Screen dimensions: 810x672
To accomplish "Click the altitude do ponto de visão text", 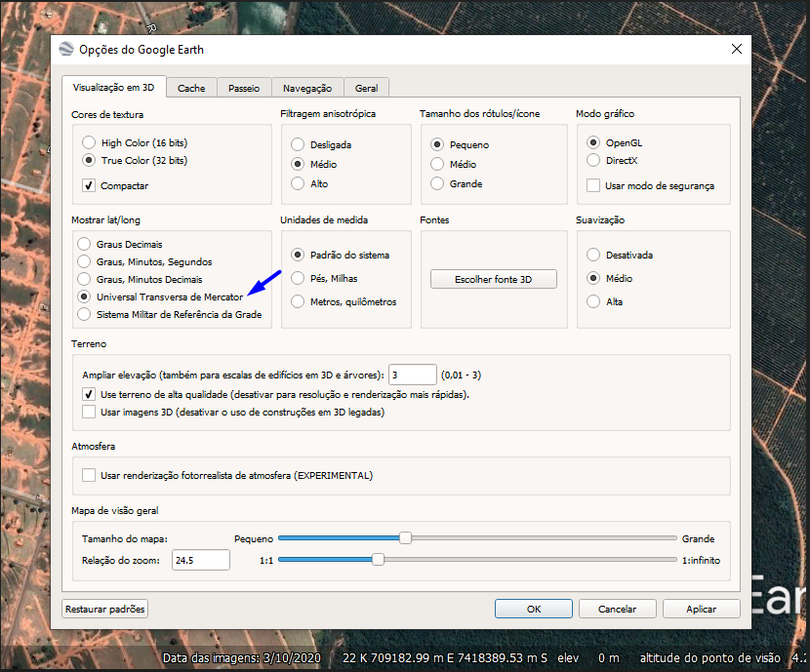I will (709, 658).
